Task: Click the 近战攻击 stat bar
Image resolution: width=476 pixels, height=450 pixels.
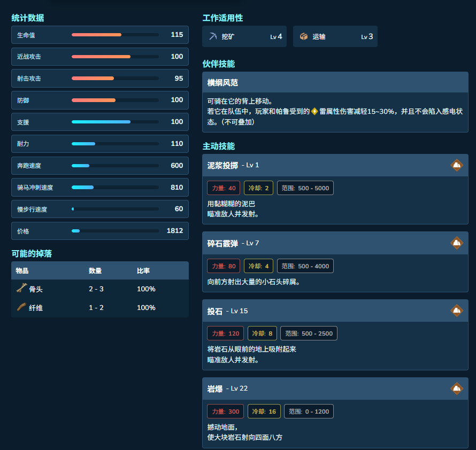Action: [115, 57]
